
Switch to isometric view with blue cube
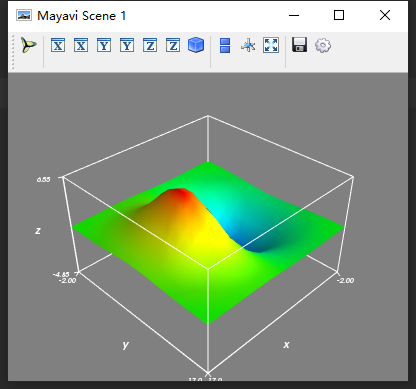click(196, 45)
